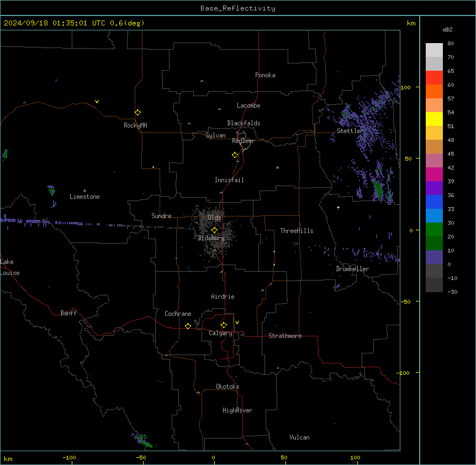
Task: Click the Lacombe city label
Action: pos(248,105)
